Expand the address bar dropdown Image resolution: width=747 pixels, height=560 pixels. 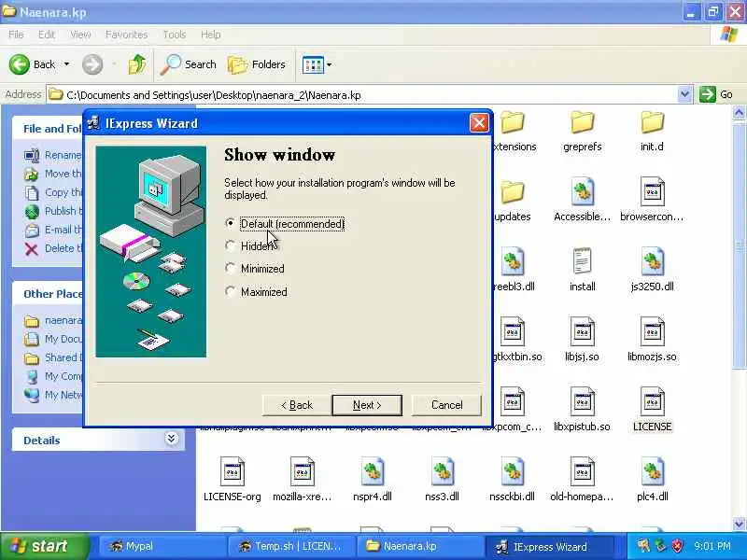click(684, 95)
